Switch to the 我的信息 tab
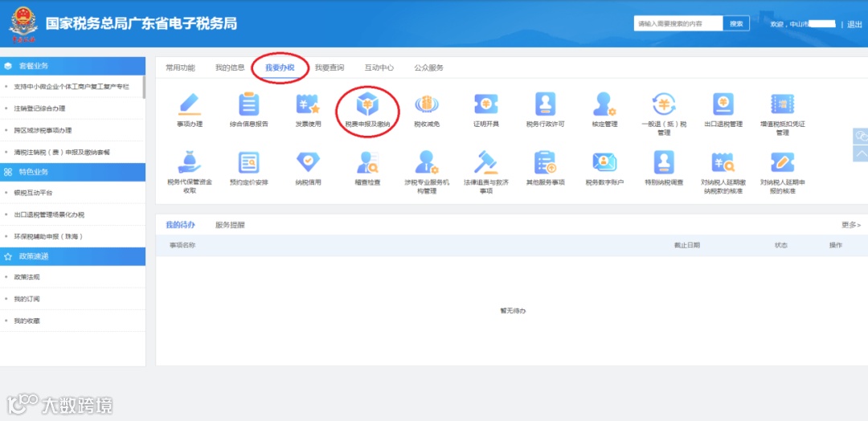Image resolution: width=868 pixels, height=421 pixels. pyautogui.click(x=230, y=67)
